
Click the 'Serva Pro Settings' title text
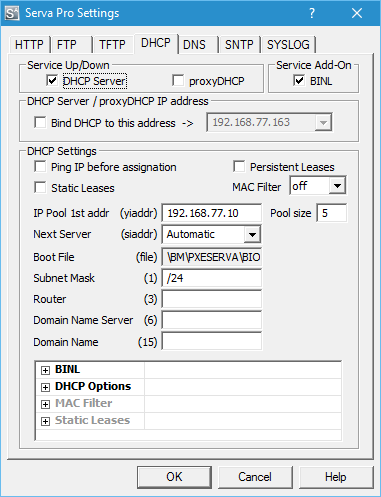pyautogui.click(x=72, y=13)
